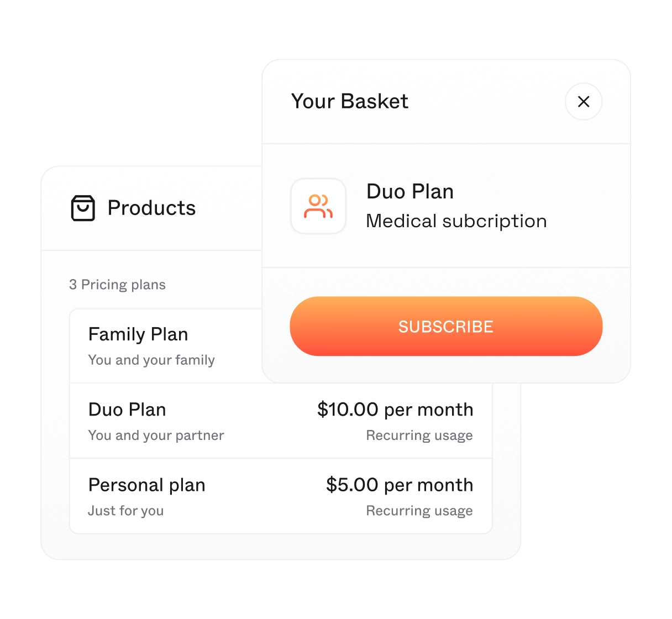
Task: Click the orange figures inside the plan icon
Action: coord(319,206)
